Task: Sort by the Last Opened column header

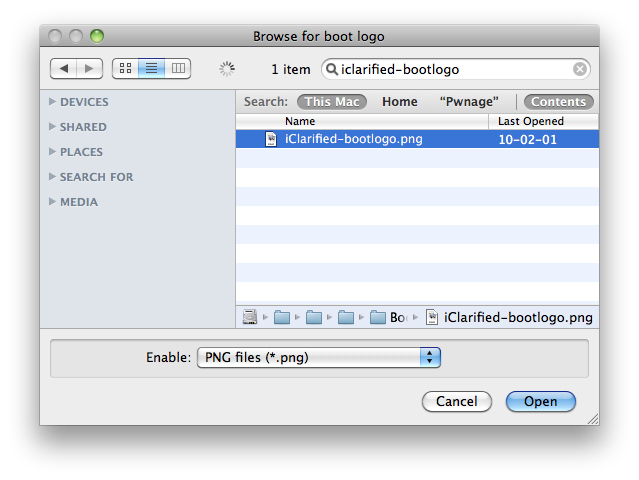Action: click(544, 121)
